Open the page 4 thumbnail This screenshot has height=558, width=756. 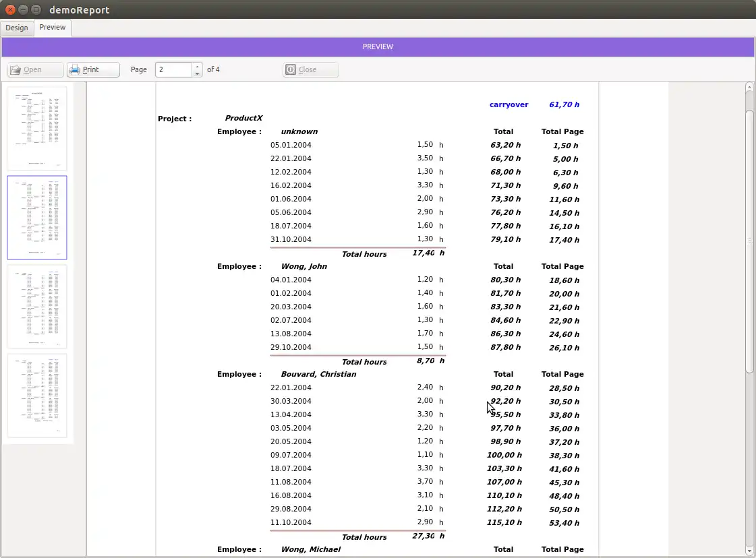(37, 396)
